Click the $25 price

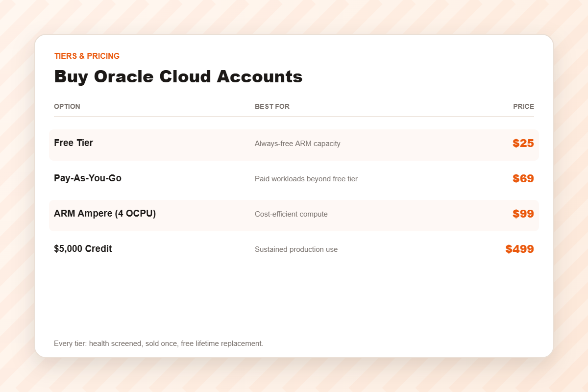523,144
